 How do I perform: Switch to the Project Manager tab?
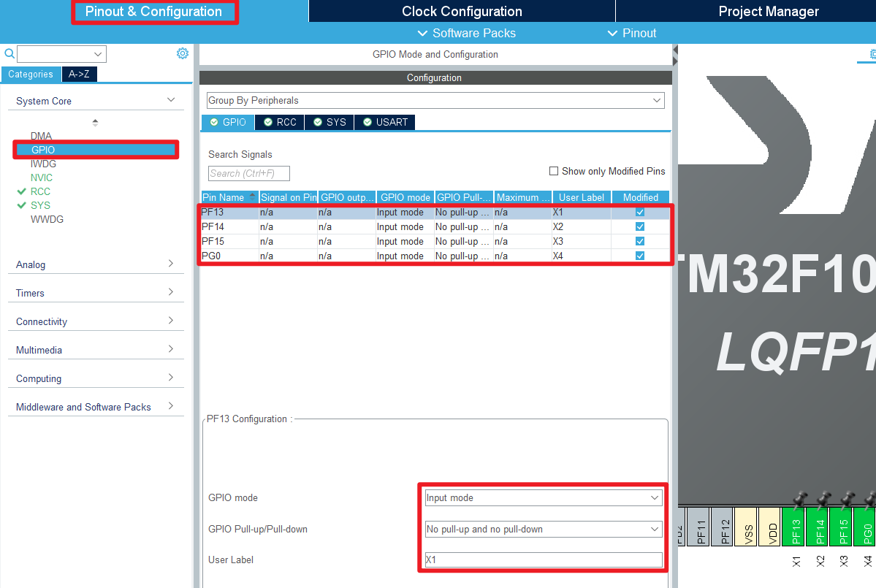pos(768,11)
